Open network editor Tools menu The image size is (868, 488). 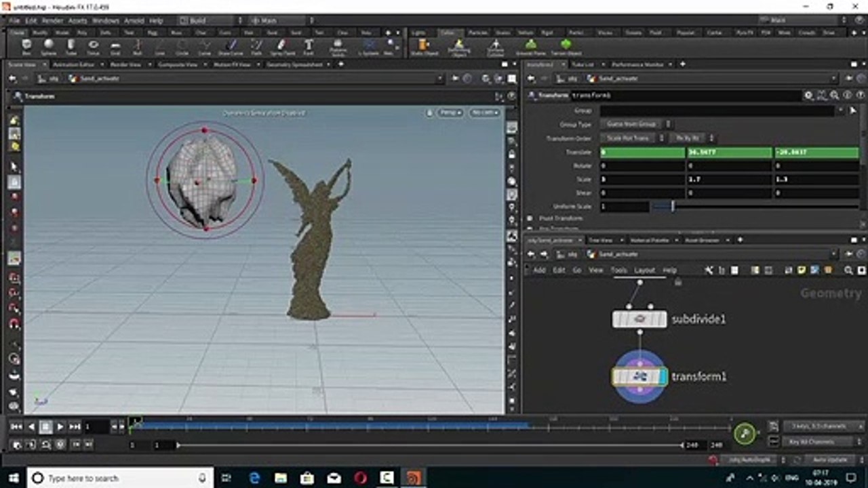618,270
